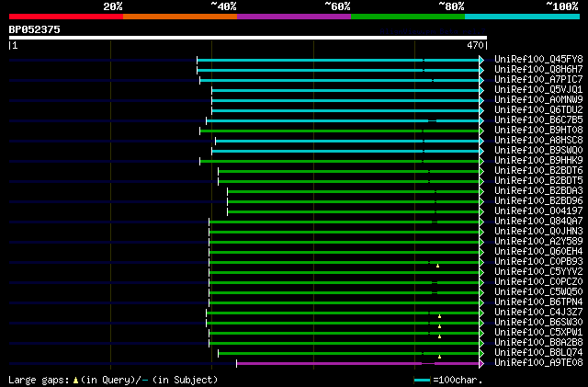Open hit UniRef100_A7PIC7
The height and width of the screenshot is (387, 588).
click(x=538, y=80)
